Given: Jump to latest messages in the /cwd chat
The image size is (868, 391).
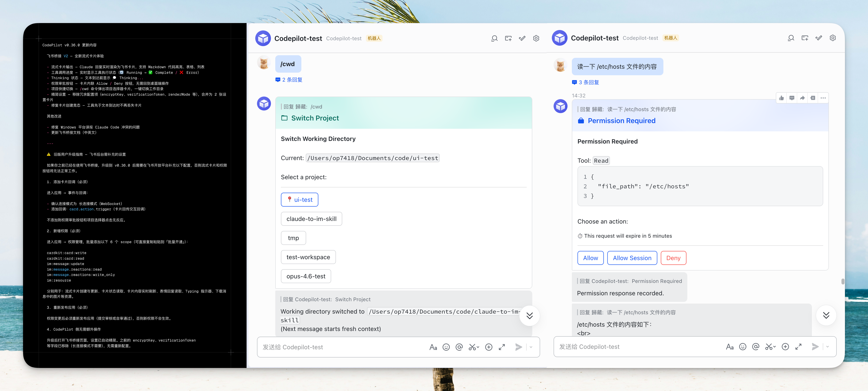Looking at the screenshot, I should [529, 316].
